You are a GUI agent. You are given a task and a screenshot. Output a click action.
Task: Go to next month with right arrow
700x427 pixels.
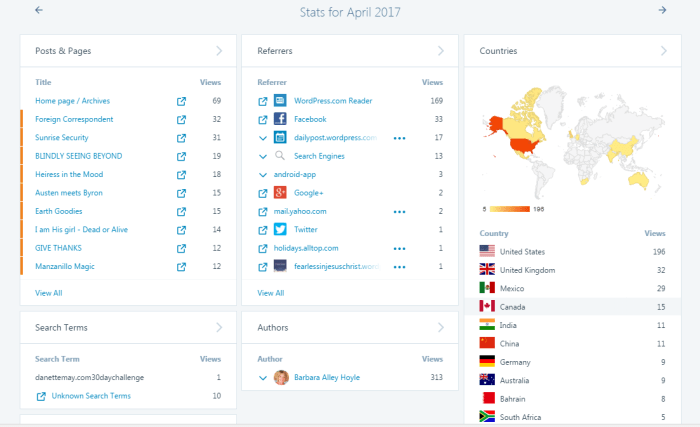pyautogui.click(x=662, y=10)
